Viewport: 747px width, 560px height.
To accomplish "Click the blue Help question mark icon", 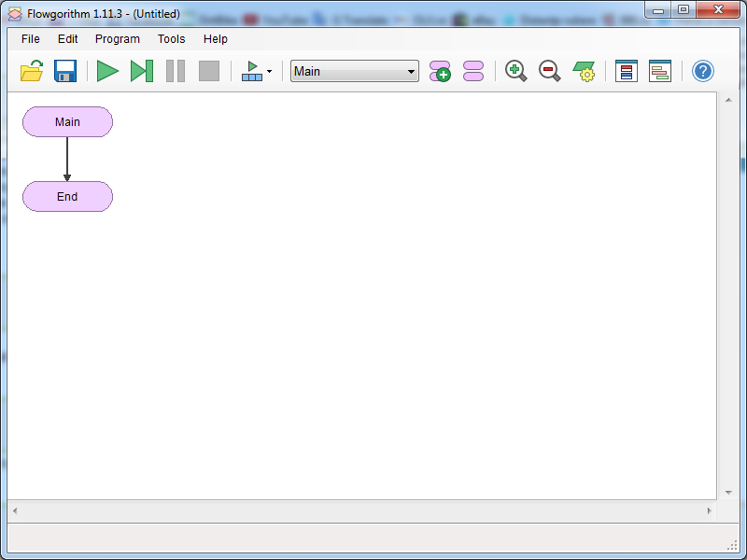I will tap(702, 71).
